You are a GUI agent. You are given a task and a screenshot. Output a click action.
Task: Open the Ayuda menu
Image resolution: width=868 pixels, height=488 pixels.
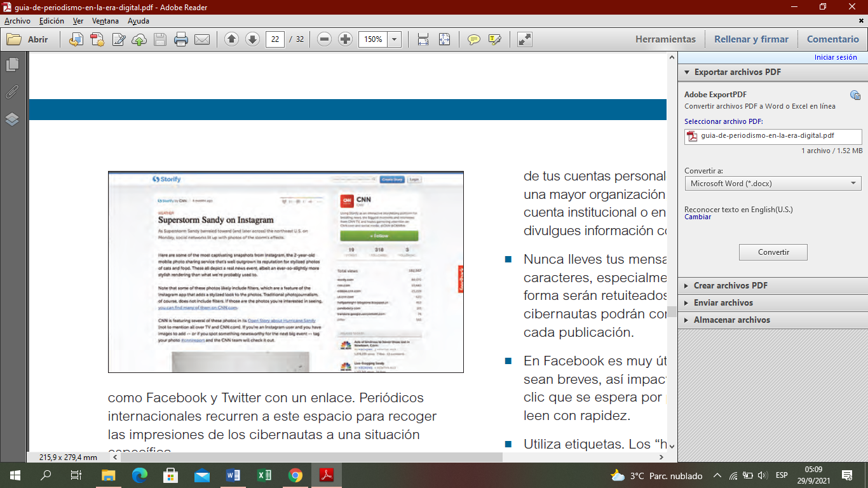click(139, 21)
